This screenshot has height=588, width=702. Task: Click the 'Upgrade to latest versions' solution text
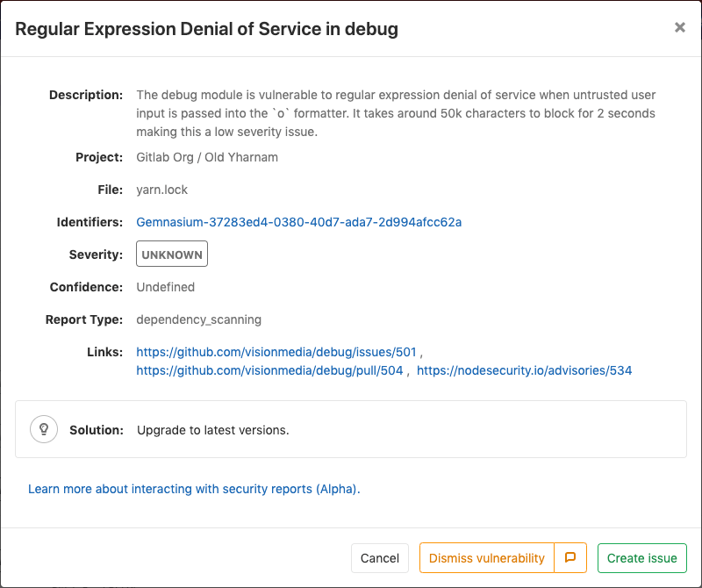coord(213,430)
